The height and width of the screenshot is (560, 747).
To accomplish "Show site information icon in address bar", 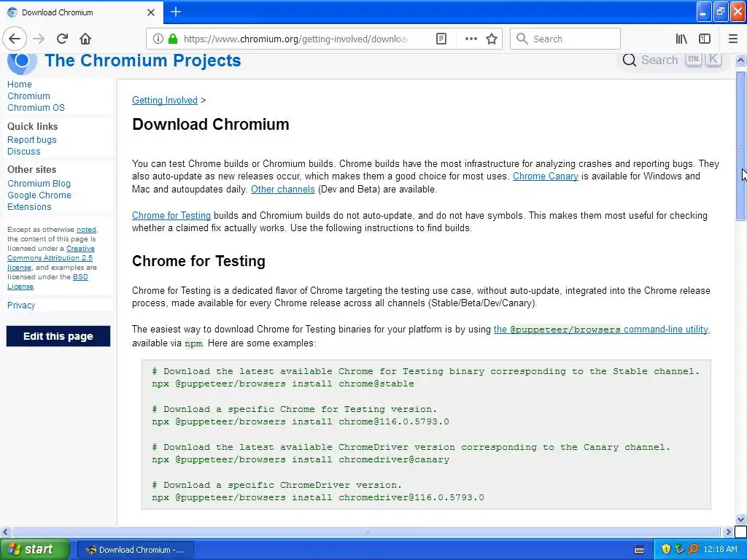I will pos(158,39).
